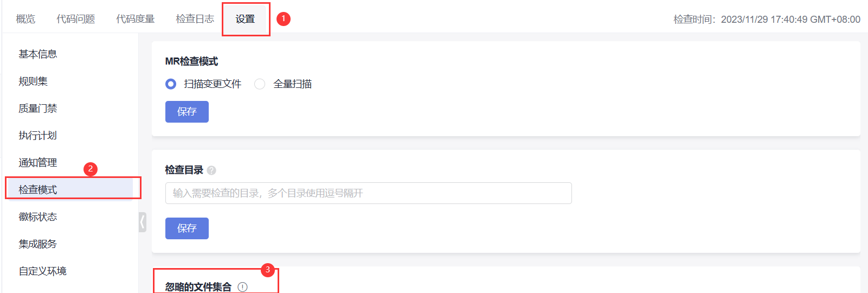Select 规则集 in the sidebar

point(33,81)
